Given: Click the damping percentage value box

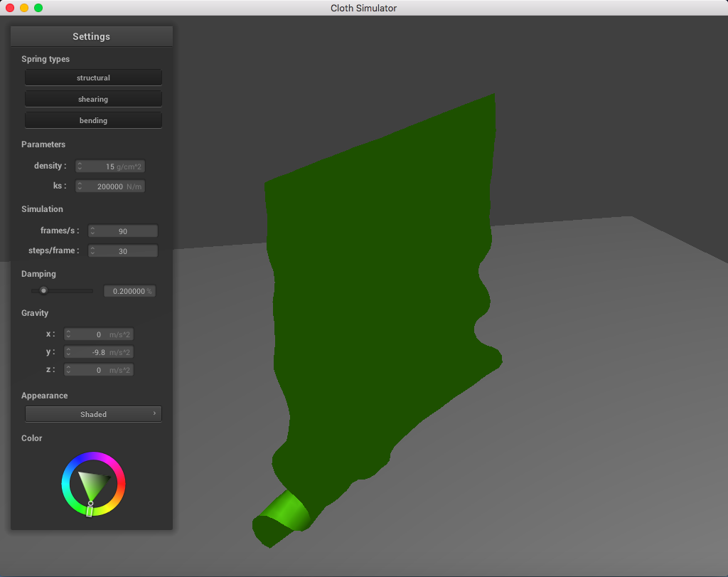Looking at the screenshot, I should pos(129,291).
